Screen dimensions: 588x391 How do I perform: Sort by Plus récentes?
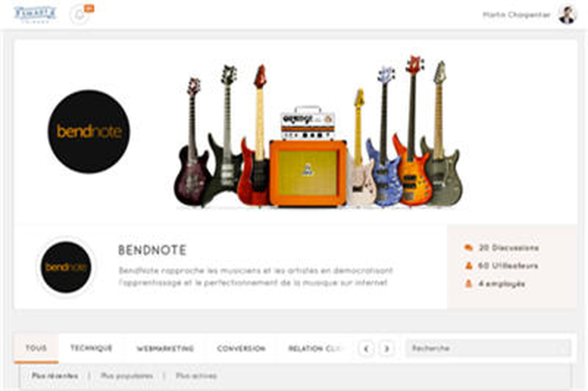pos(55,376)
